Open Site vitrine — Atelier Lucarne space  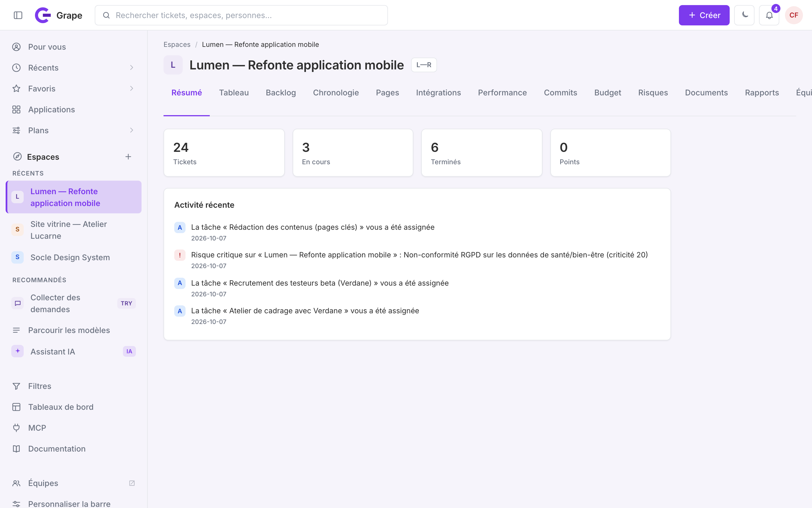tap(74, 230)
